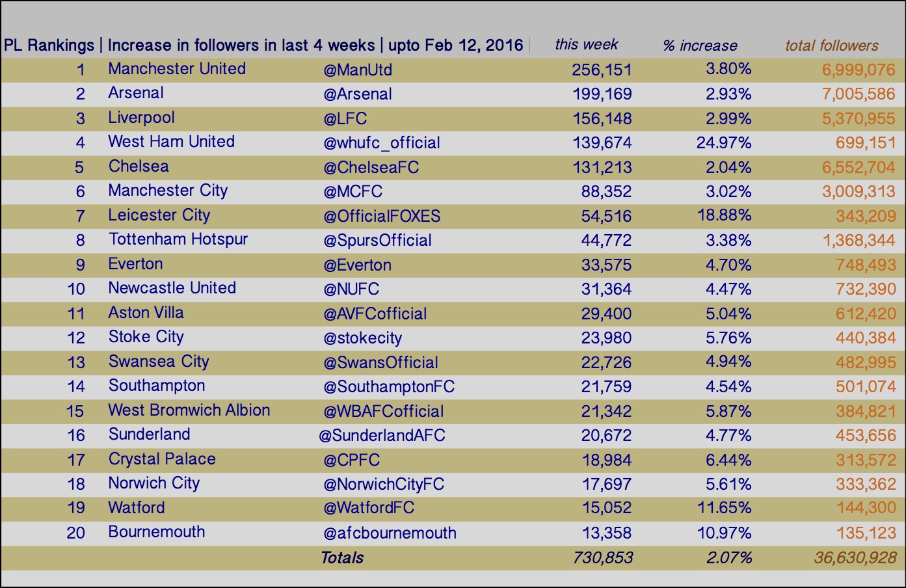906x588 pixels.
Task: Click the @Arsenal Twitter handle
Action: click(x=358, y=94)
